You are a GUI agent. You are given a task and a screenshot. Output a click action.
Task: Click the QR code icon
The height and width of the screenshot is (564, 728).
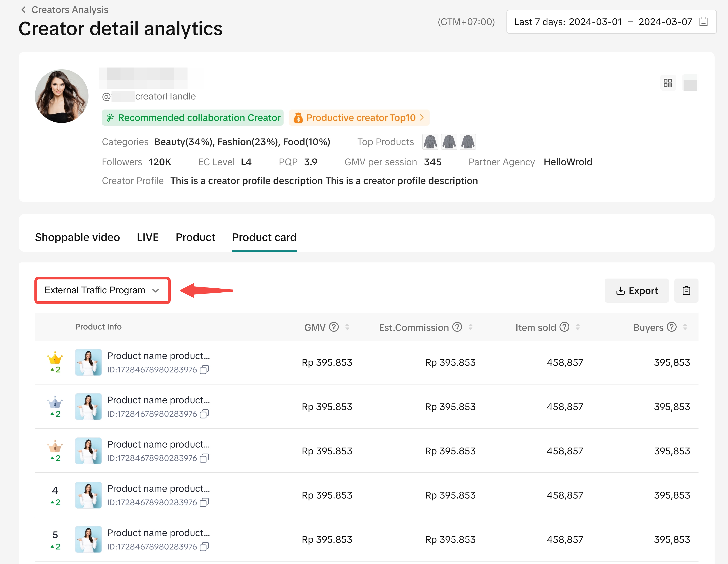668,83
